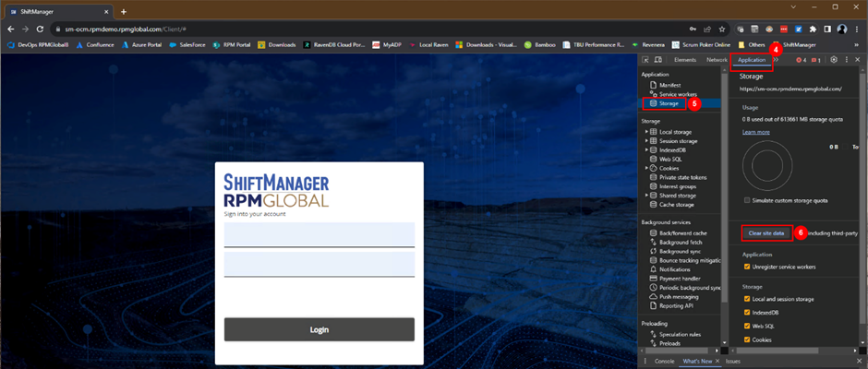The image size is (868, 369).
Task: Uncheck Unregister service workers checkbox
Action: pos(747,267)
